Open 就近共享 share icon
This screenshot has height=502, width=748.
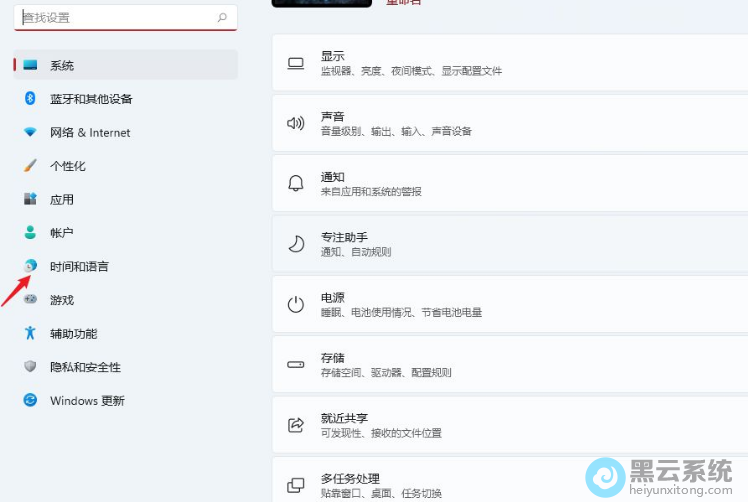(296, 425)
